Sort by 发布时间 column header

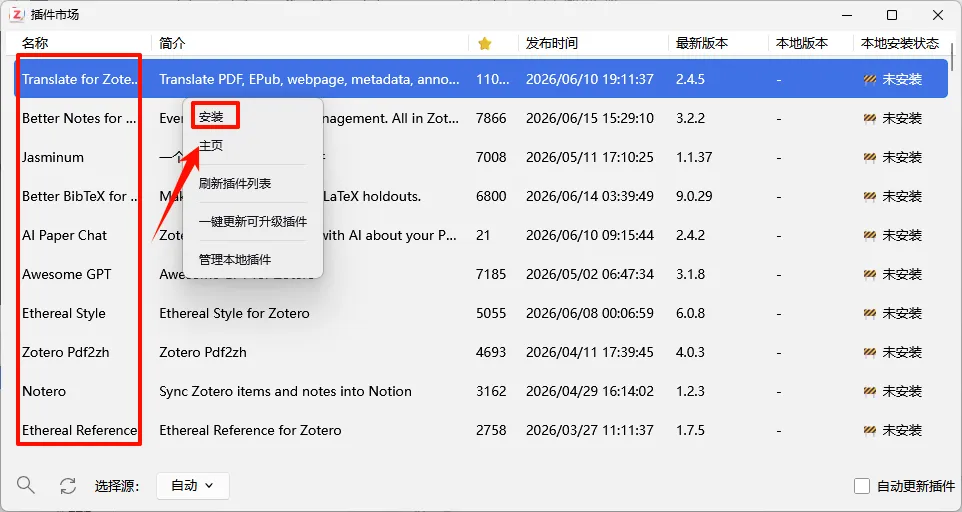[552, 44]
